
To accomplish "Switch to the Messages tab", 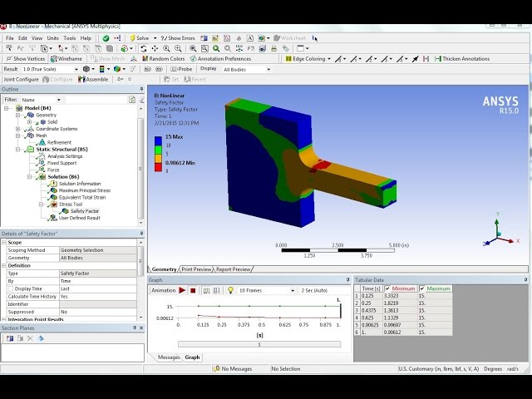I will 168,357.
